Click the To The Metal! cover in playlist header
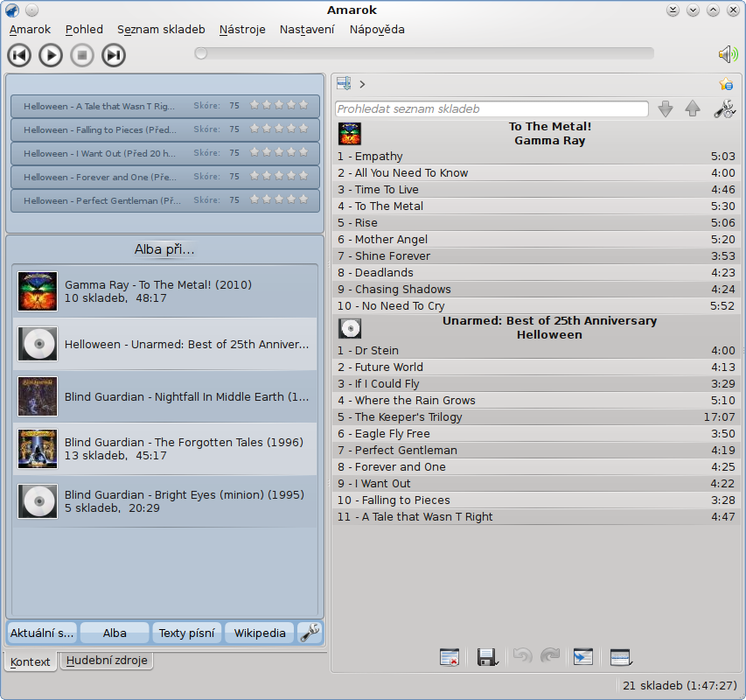 350,134
